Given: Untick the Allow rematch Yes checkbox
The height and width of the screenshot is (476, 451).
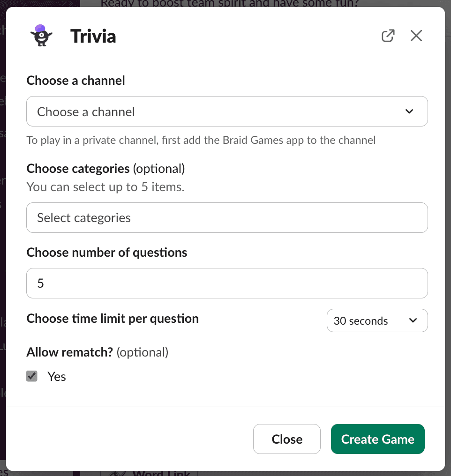Looking at the screenshot, I should (x=32, y=376).
